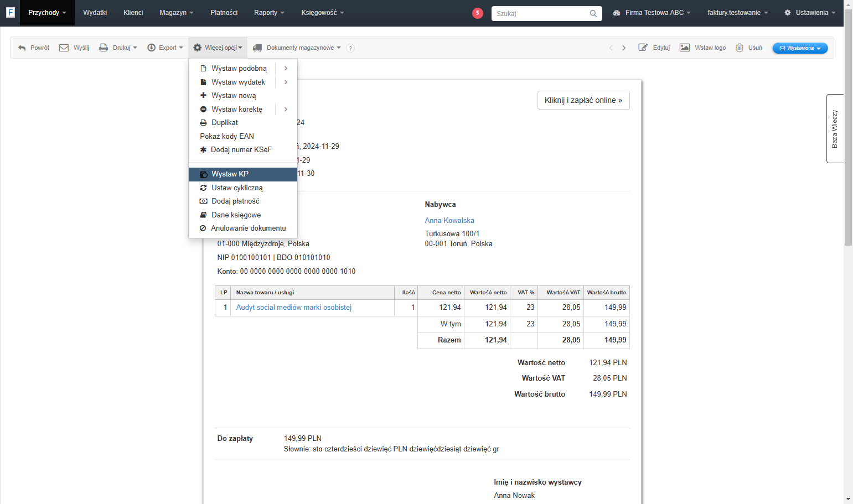853x504 pixels.
Task: Open the Baza Wiedzy side tab
Action: tap(835, 129)
